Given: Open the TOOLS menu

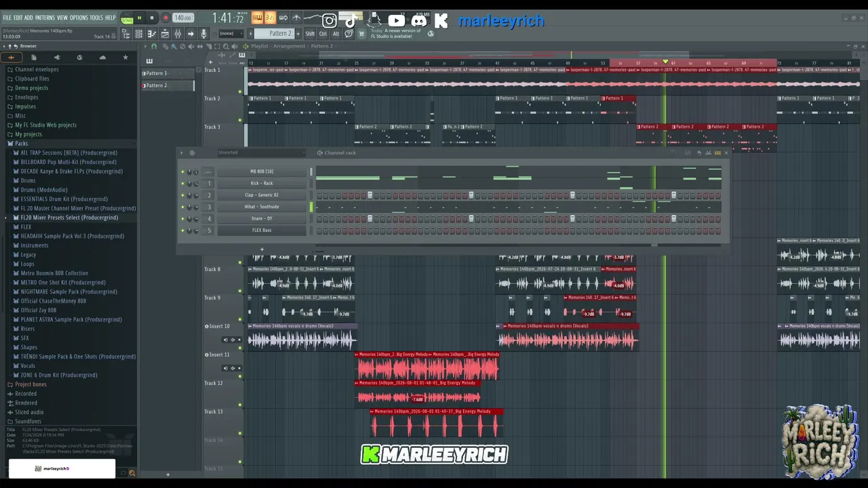Looking at the screenshot, I should click(x=96, y=18).
